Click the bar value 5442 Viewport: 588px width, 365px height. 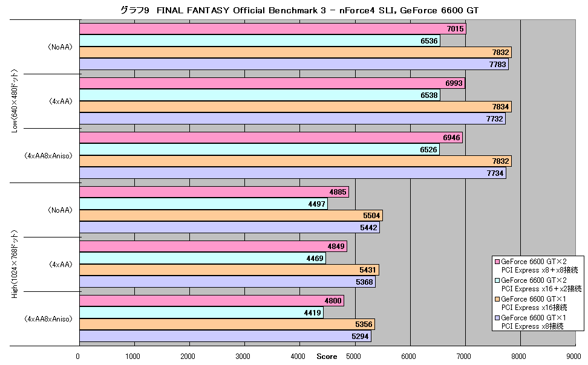368,227
